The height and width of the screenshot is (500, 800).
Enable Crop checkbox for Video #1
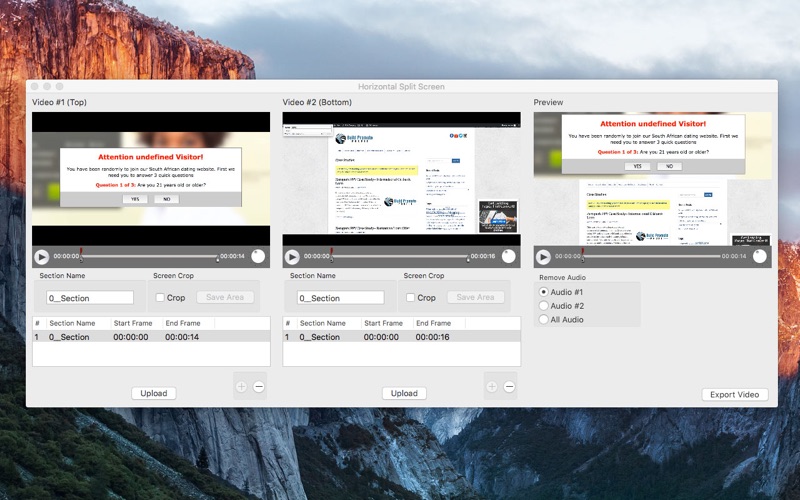tap(160, 297)
